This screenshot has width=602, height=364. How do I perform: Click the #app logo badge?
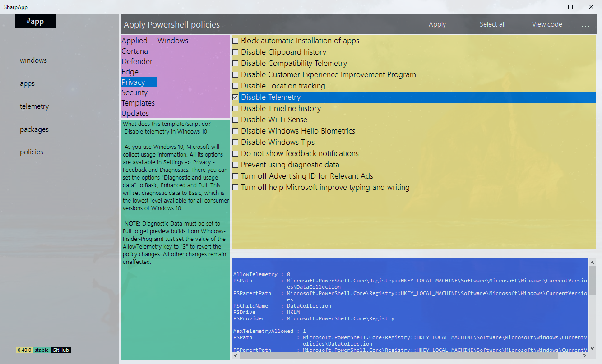35,21
